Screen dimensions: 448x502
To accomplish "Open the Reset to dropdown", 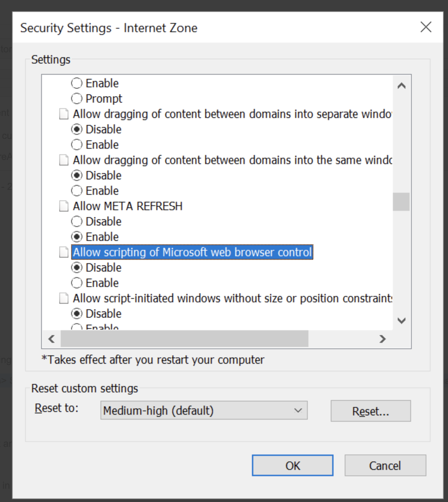I will click(204, 411).
